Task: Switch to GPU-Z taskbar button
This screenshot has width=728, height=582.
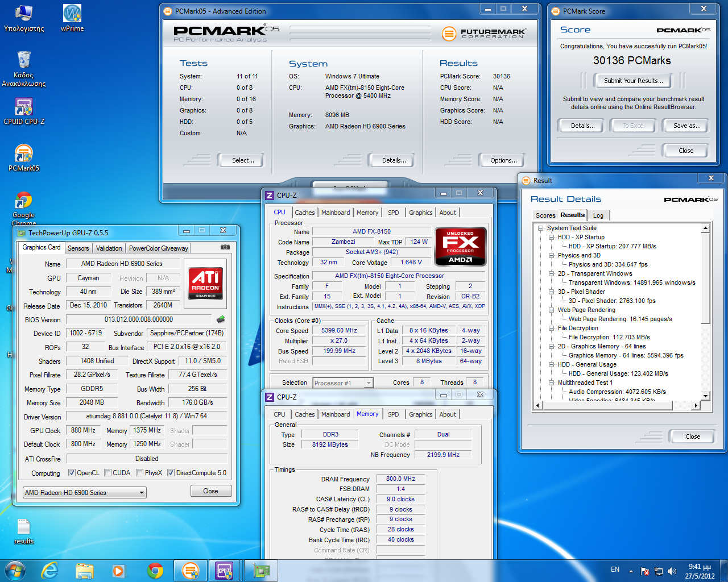Action: 260,571
